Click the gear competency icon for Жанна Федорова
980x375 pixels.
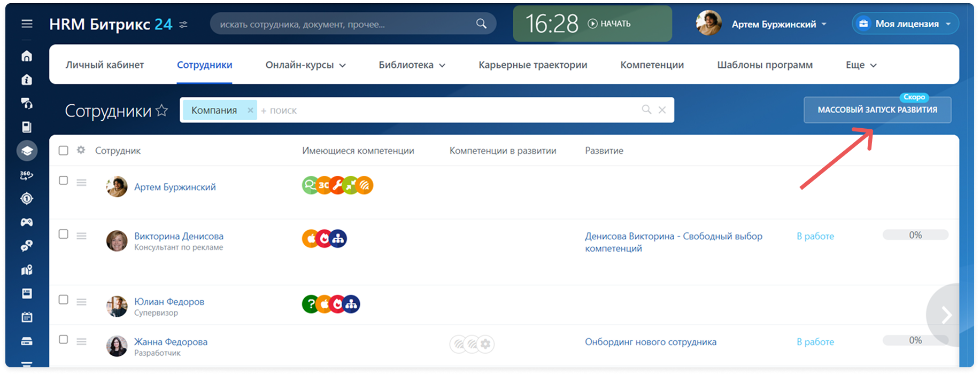(x=485, y=344)
